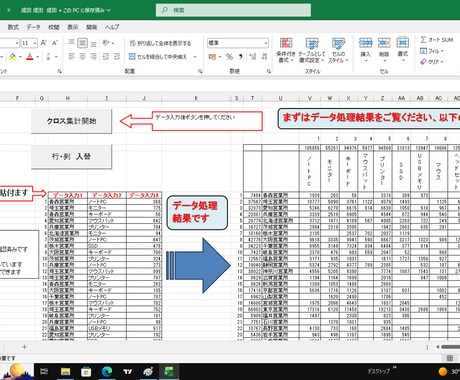Click the 書式 format cells icon
460x380 pixels.
click(403, 43)
